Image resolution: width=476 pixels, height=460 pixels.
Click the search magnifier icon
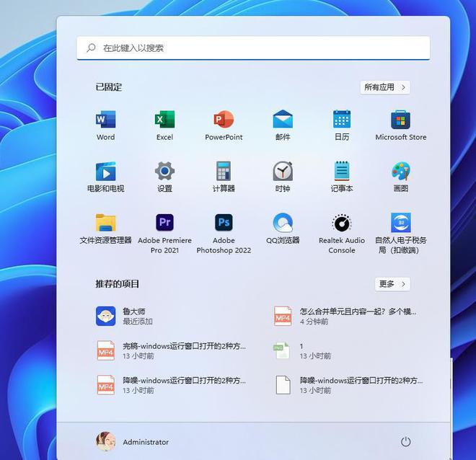91,48
